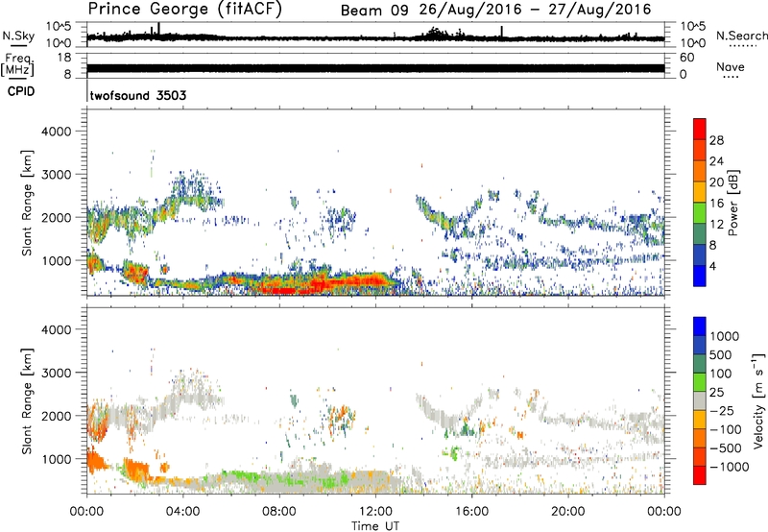
Task: Click the -1000 velocity colorbar value
Action: pyautogui.click(x=729, y=467)
